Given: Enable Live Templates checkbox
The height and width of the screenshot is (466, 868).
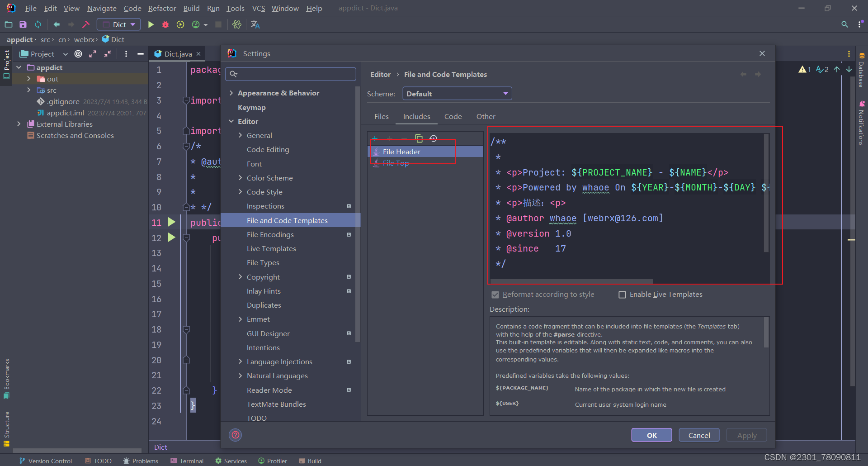Looking at the screenshot, I should tap(622, 295).
